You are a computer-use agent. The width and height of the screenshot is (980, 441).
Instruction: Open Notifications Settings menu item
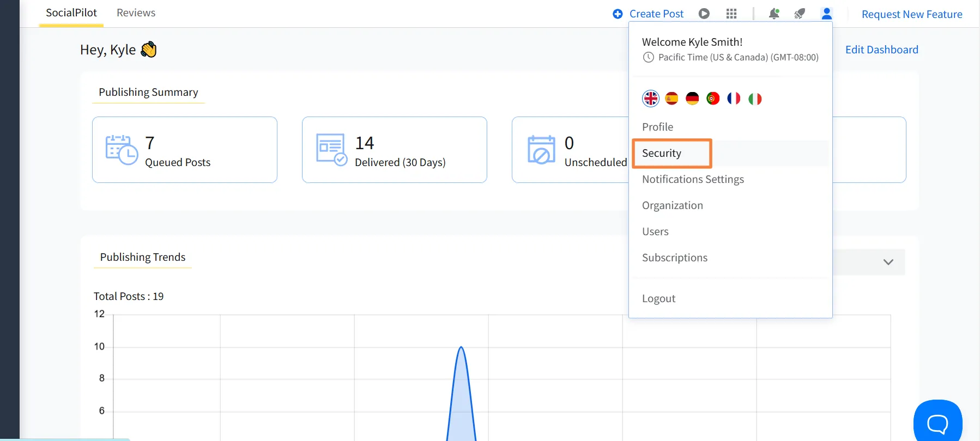tap(693, 179)
